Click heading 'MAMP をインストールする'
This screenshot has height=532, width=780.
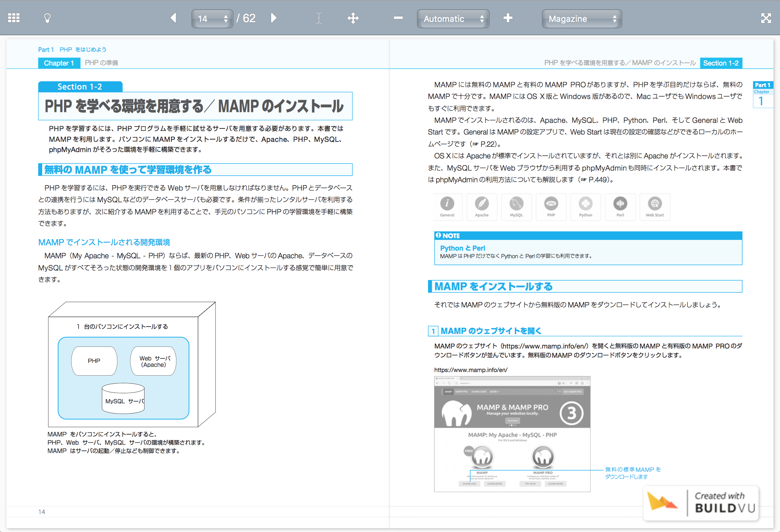(493, 286)
